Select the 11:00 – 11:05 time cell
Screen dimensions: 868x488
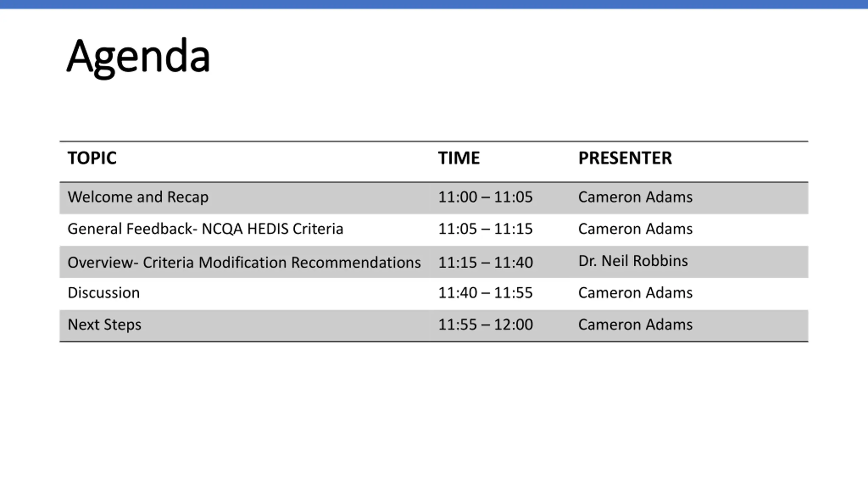point(486,197)
